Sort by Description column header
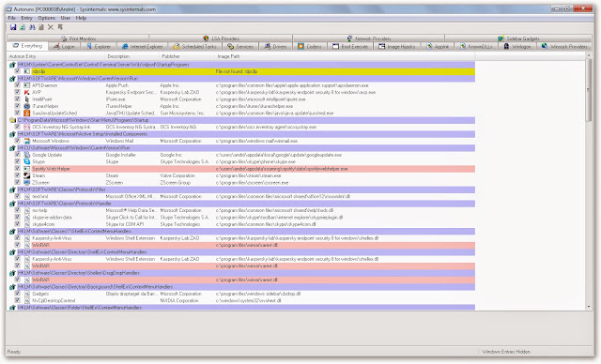The image size is (601, 364). (131, 56)
